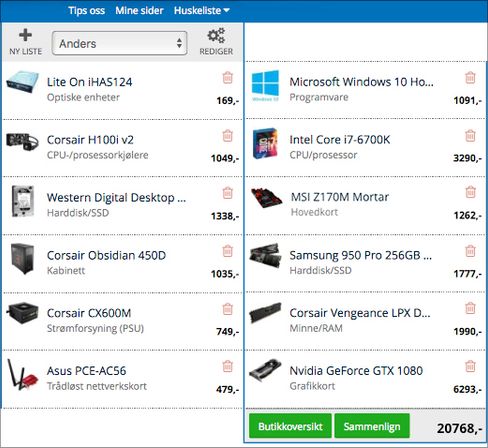Trash the Samsung 950 Pro 256GB item
Viewport: 488px width, 448px height.
pyautogui.click(x=470, y=251)
